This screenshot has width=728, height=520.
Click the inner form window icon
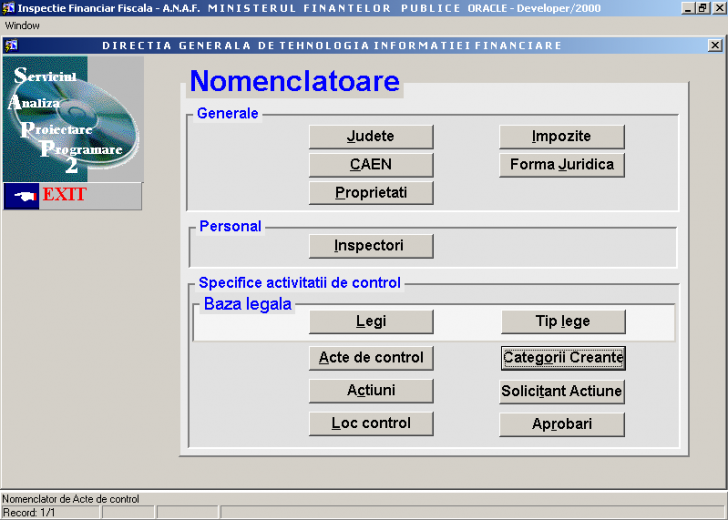point(10,45)
